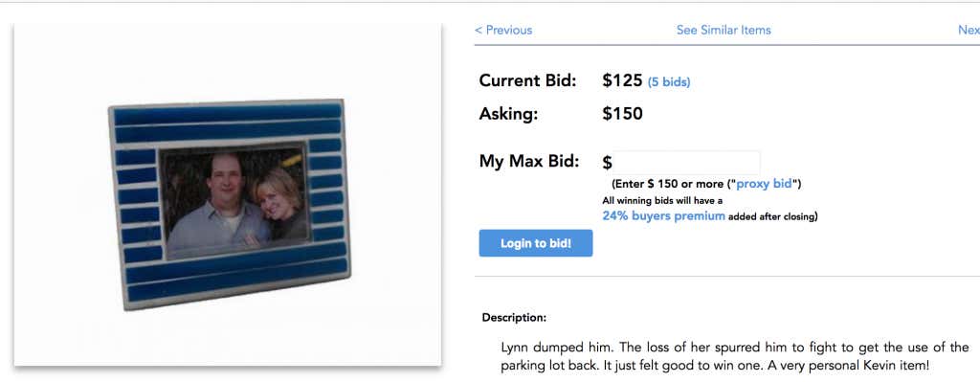Click the Login to bid! button
This screenshot has height=382, width=980.
(x=536, y=243)
